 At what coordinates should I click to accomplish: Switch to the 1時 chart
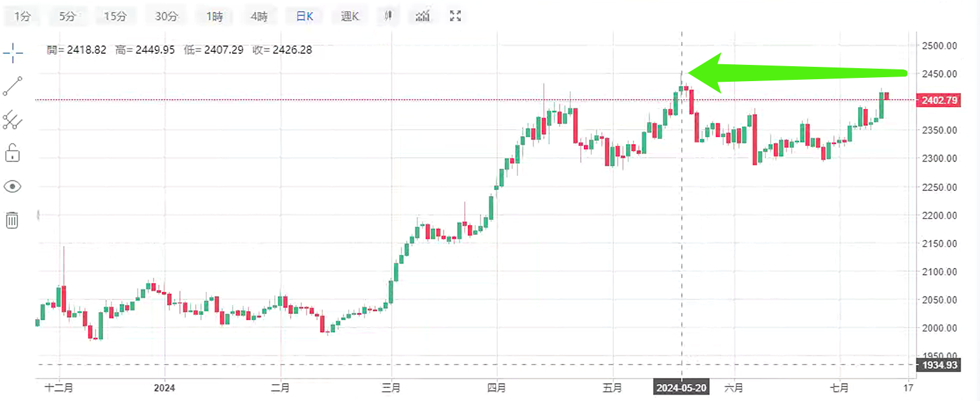[215, 17]
